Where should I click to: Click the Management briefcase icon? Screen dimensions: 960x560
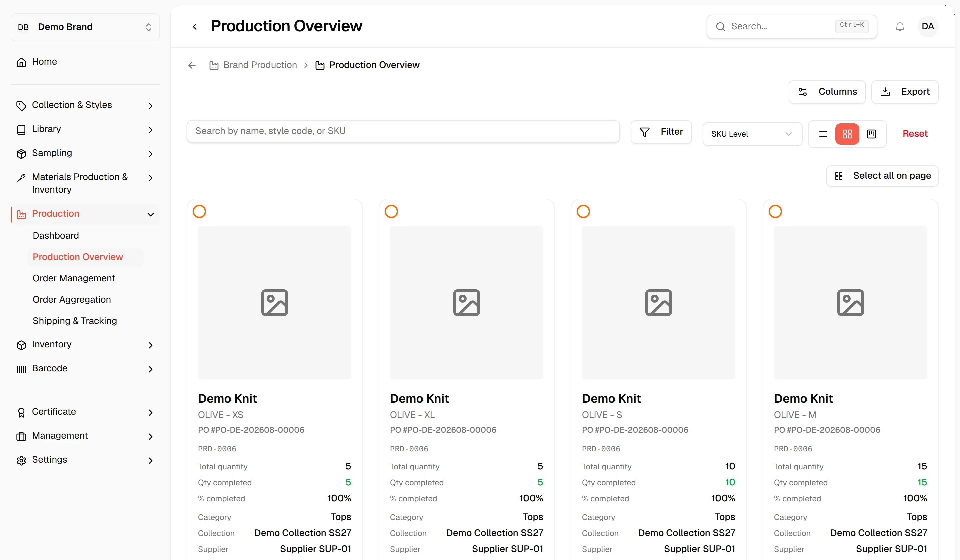(21, 436)
